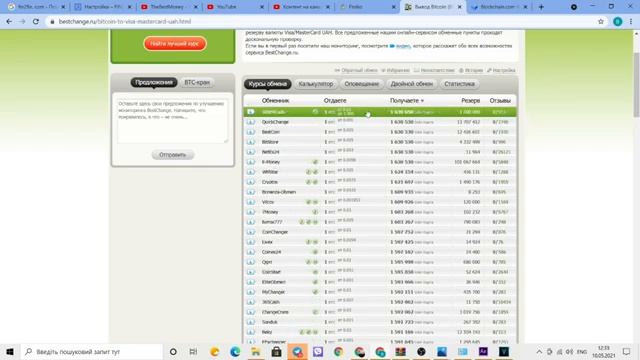The width and height of the screenshot is (640, 360).
Task: Switch to Blockchain.com browser tab
Action: coord(499,7)
